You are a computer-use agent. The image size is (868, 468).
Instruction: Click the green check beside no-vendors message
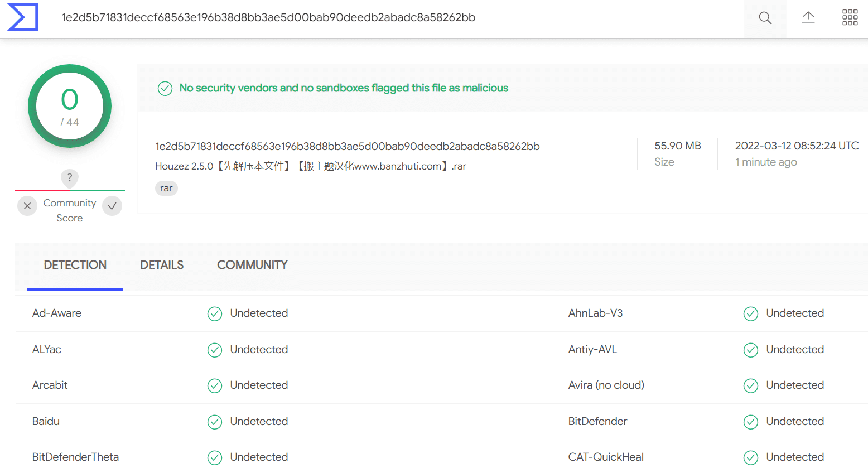point(165,88)
